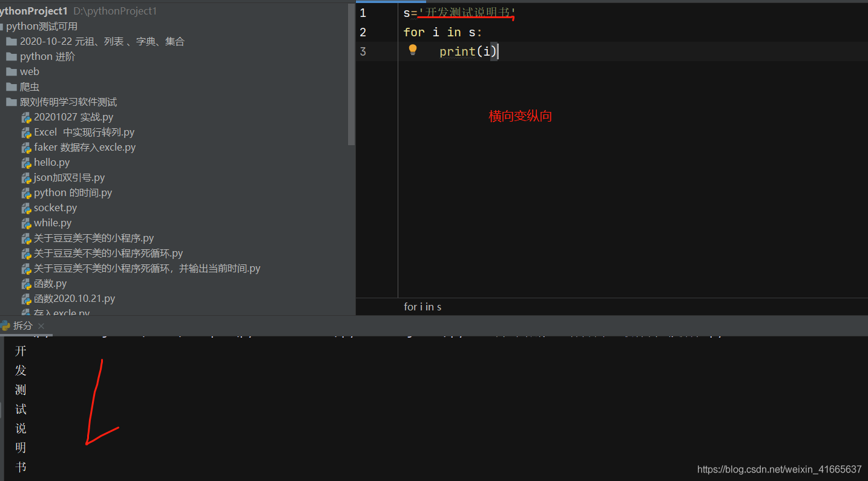The width and height of the screenshot is (868, 481).
Task: Open 'Excel 中实现行转列.py' in project tree
Action: (x=84, y=132)
